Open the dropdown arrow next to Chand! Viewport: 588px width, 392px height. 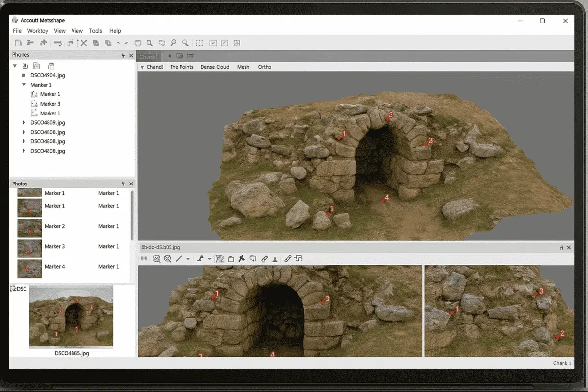pyautogui.click(x=143, y=67)
